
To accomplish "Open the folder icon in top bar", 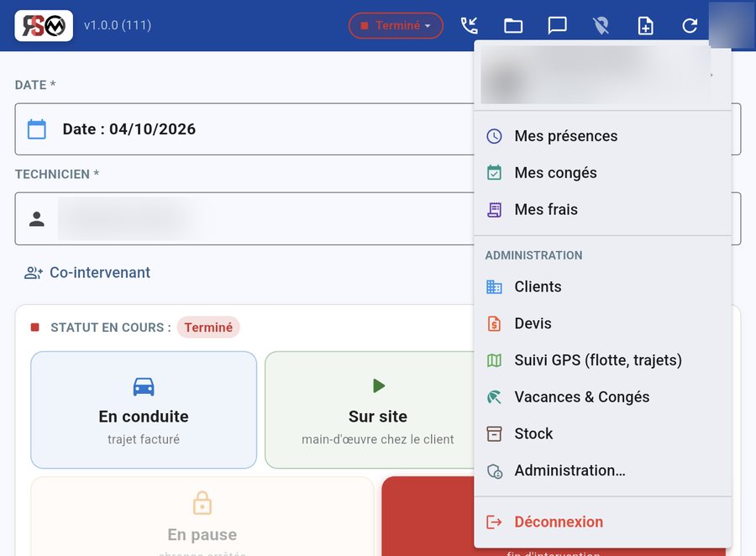I will tap(513, 25).
